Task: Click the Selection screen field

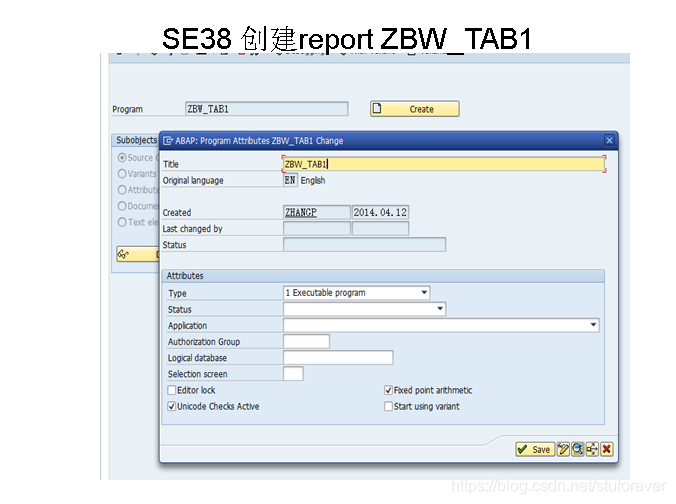Action: click(293, 373)
